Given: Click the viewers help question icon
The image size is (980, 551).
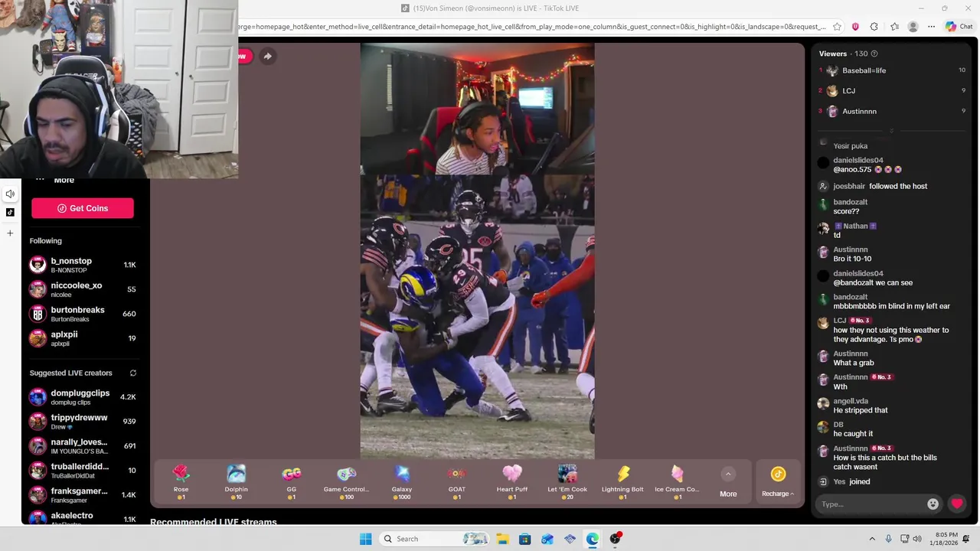Looking at the screenshot, I should pyautogui.click(x=874, y=54).
